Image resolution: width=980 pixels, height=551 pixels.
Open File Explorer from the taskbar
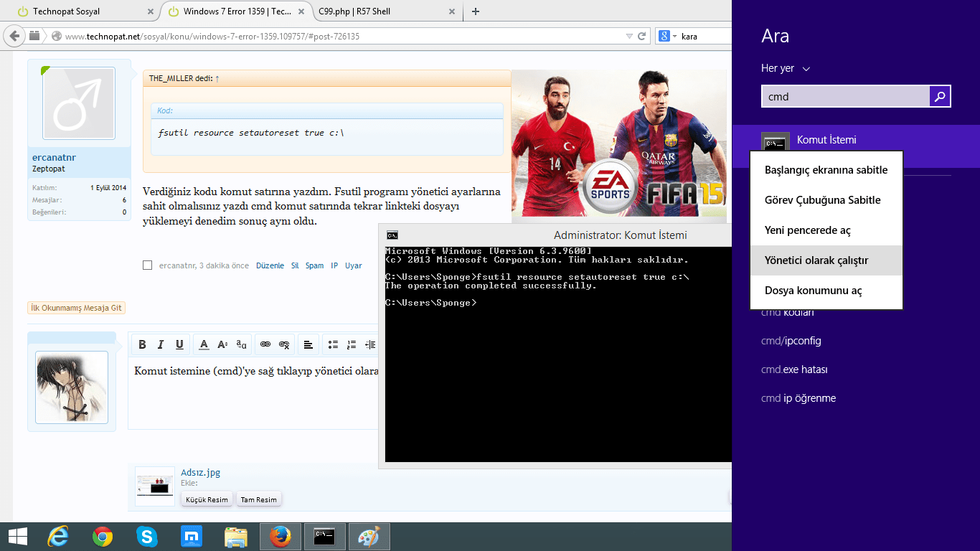pos(236,537)
